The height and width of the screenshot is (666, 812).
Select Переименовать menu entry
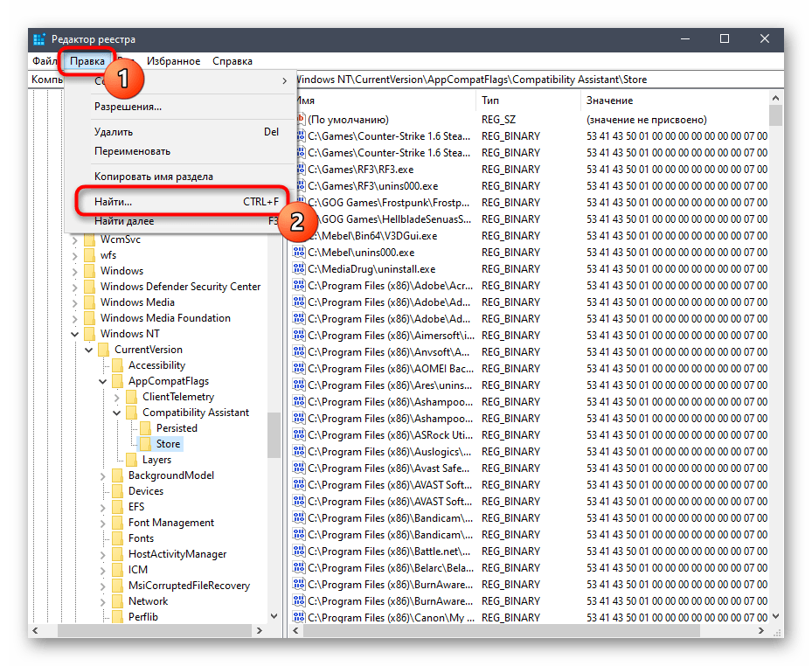point(180,151)
